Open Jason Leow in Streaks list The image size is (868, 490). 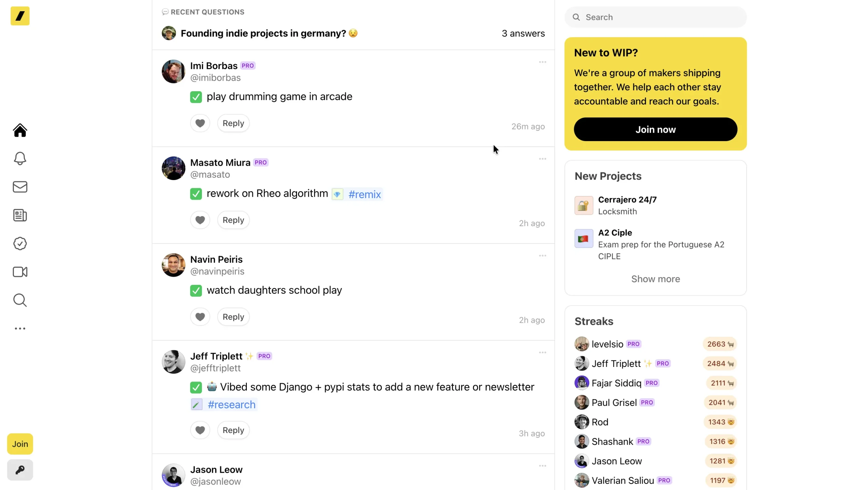point(617,461)
